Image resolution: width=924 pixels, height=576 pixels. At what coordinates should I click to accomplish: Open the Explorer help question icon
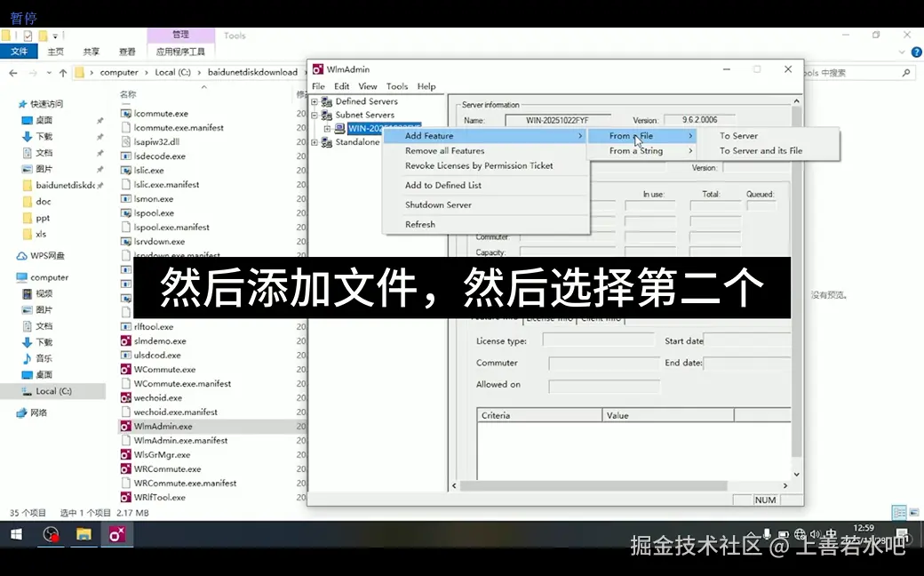pos(916,52)
